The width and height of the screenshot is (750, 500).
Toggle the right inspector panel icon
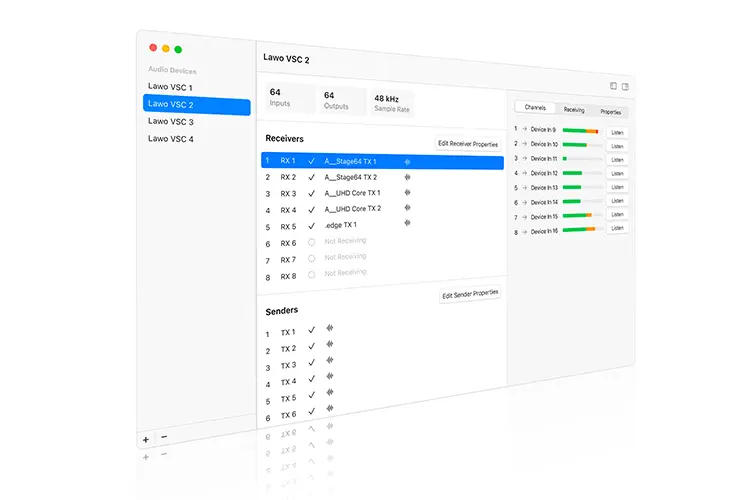point(625,87)
